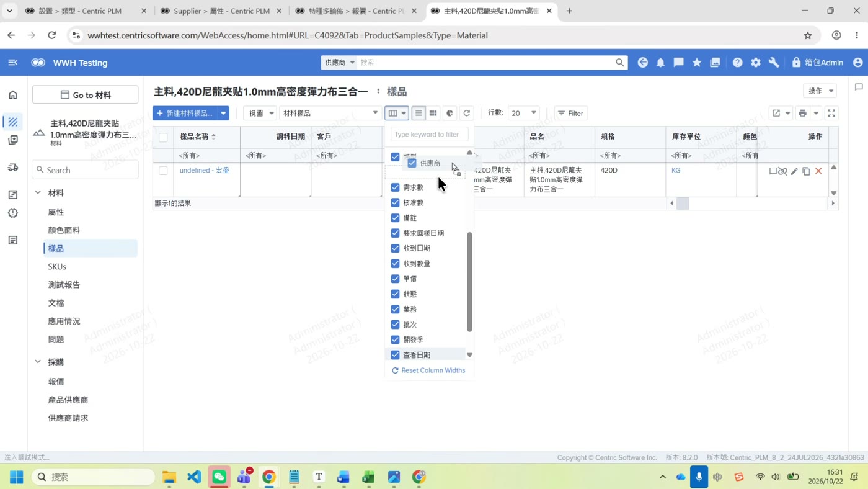This screenshot has height=489, width=868.
Task: Uncheck the 要求回樣日期 column checkbox
Action: point(395,233)
